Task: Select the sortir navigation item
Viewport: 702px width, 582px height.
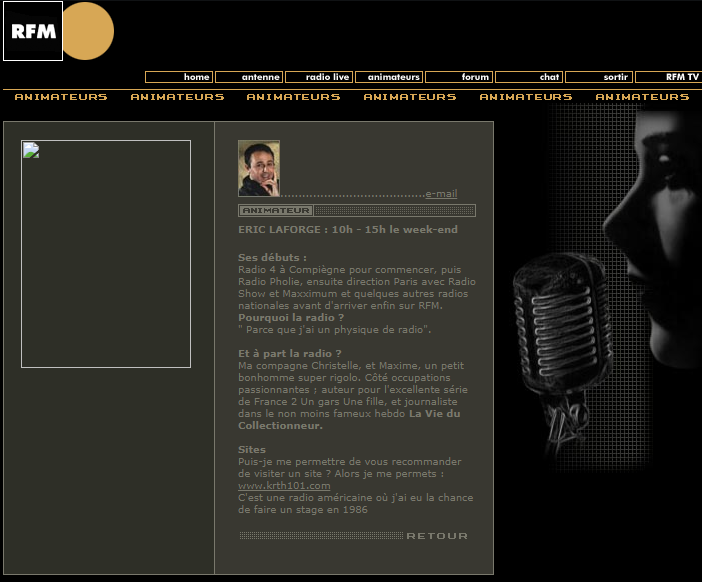Action: (x=599, y=77)
